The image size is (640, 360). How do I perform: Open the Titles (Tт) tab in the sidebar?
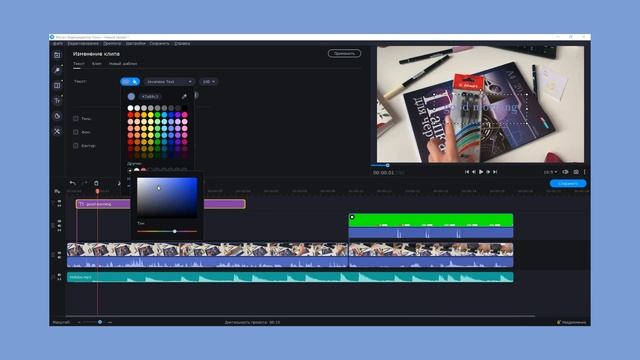57,100
